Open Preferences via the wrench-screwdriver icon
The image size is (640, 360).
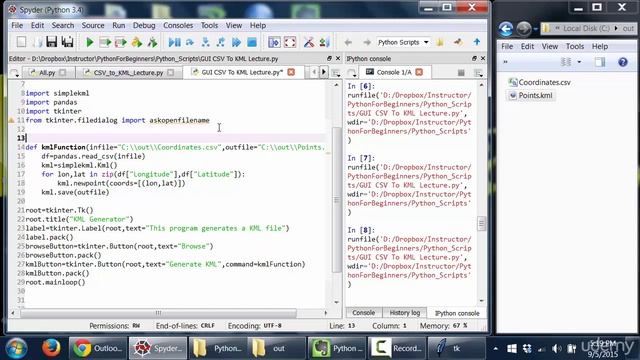click(x=309, y=42)
